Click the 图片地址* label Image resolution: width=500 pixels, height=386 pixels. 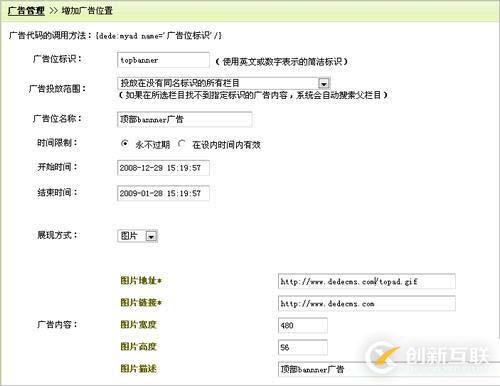[141, 281]
